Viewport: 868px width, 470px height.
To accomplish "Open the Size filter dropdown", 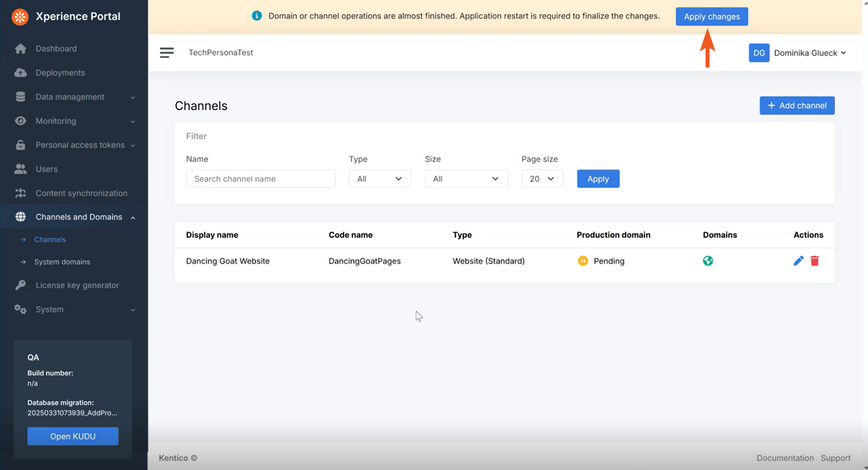I will coord(466,179).
